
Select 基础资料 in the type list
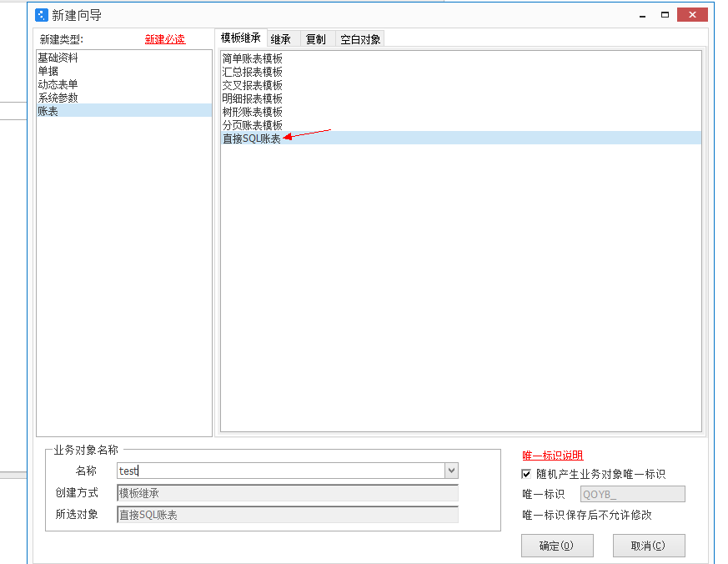(58, 58)
